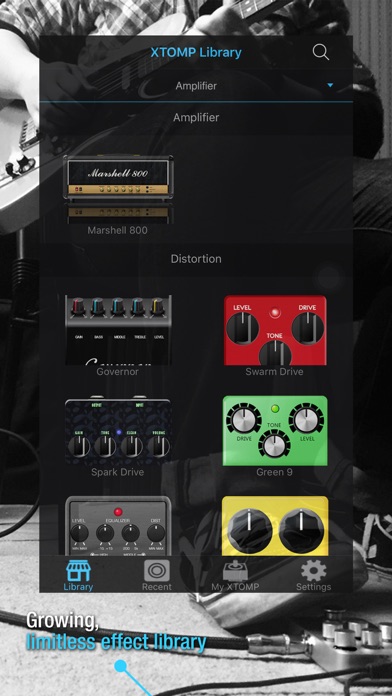Viewport: 392px width, 696px height.
Task: Tap the Amplifier section header
Action: (196, 118)
